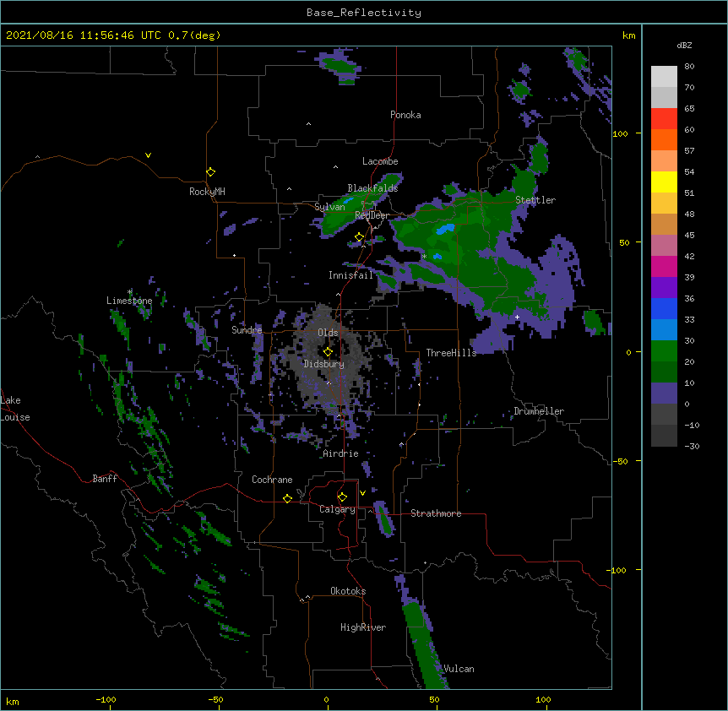Click the yellow V marker northwest of RockyMH

click(x=148, y=155)
